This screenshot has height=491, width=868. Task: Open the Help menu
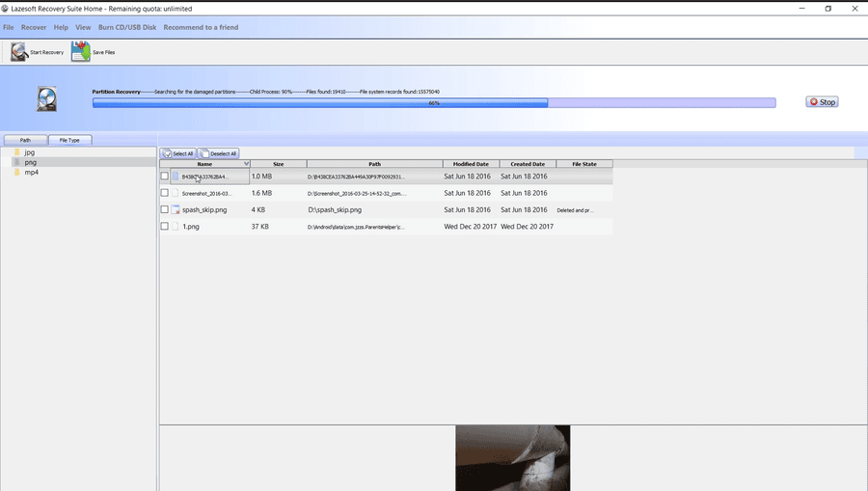click(61, 27)
